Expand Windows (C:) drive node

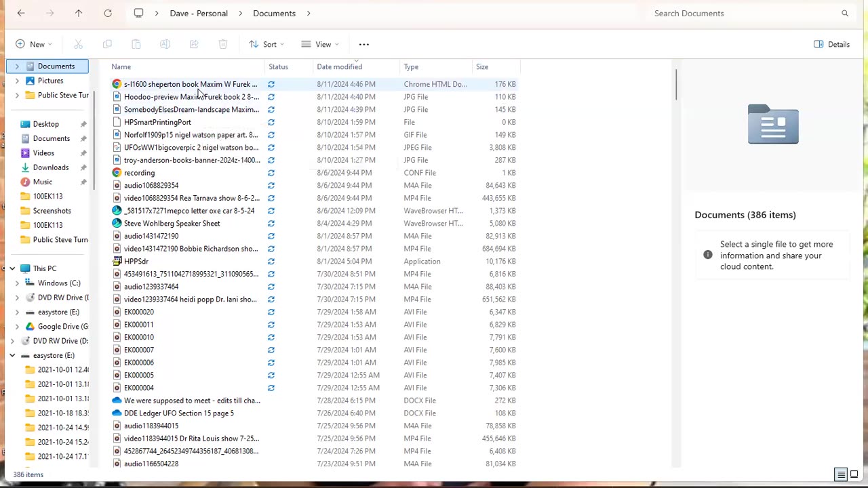(17, 283)
